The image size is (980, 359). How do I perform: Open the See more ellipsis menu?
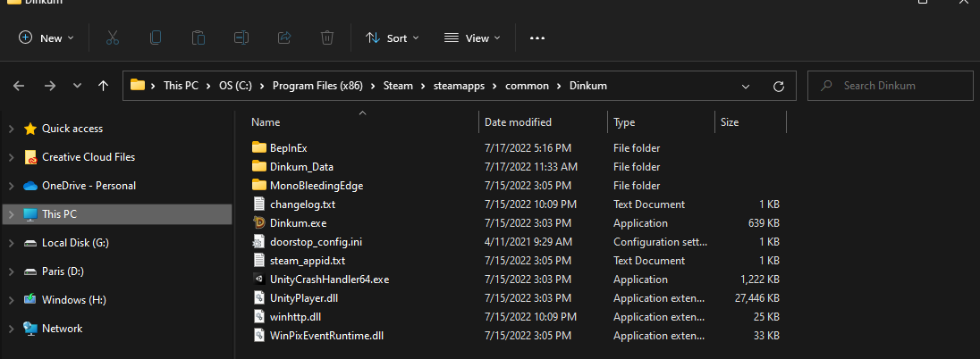click(537, 38)
